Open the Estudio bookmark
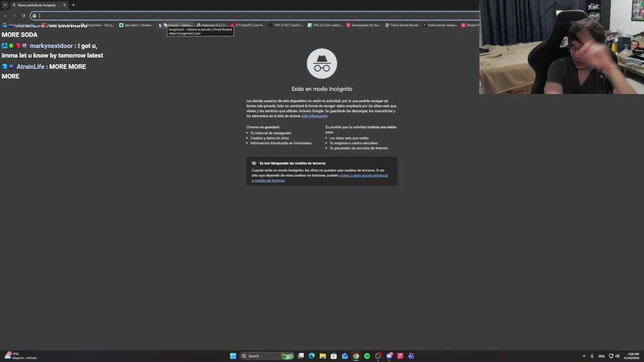This screenshot has width=644, height=362. click(470, 25)
